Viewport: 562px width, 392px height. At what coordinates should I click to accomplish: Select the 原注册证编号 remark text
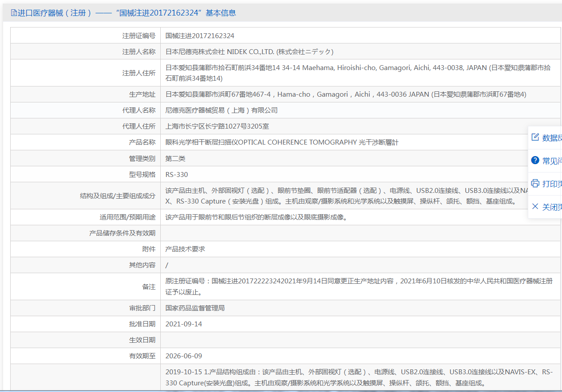[359, 286]
